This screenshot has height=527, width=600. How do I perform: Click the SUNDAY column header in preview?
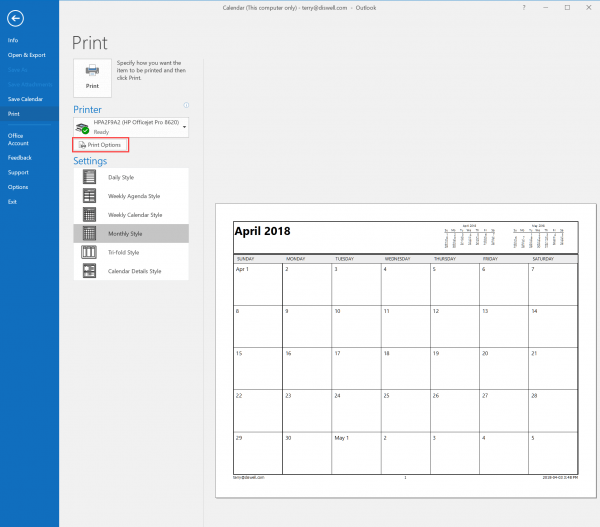pyautogui.click(x=246, y=259)
